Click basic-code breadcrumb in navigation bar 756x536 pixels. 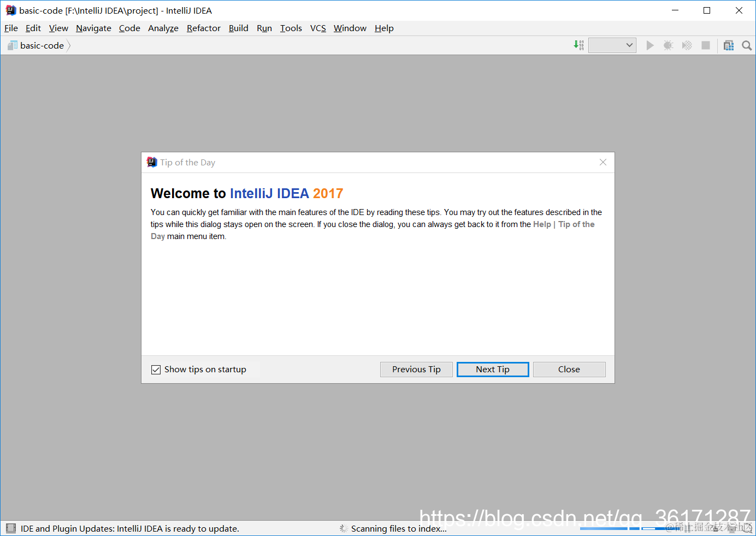click(42, 46)
